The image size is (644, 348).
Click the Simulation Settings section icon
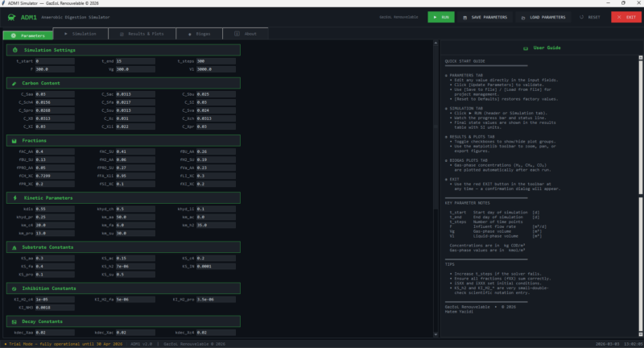[15, 50]
